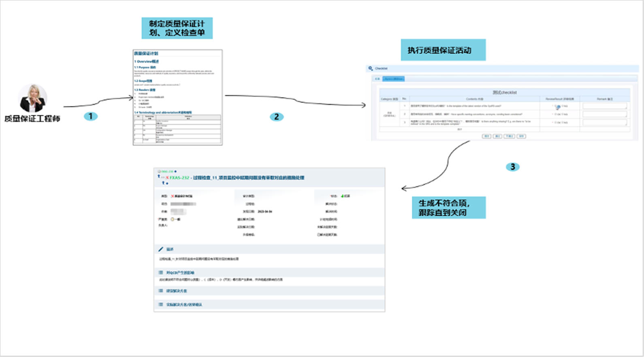
Task: Click the pencil icon beside the description header
Action: point(161,249)
